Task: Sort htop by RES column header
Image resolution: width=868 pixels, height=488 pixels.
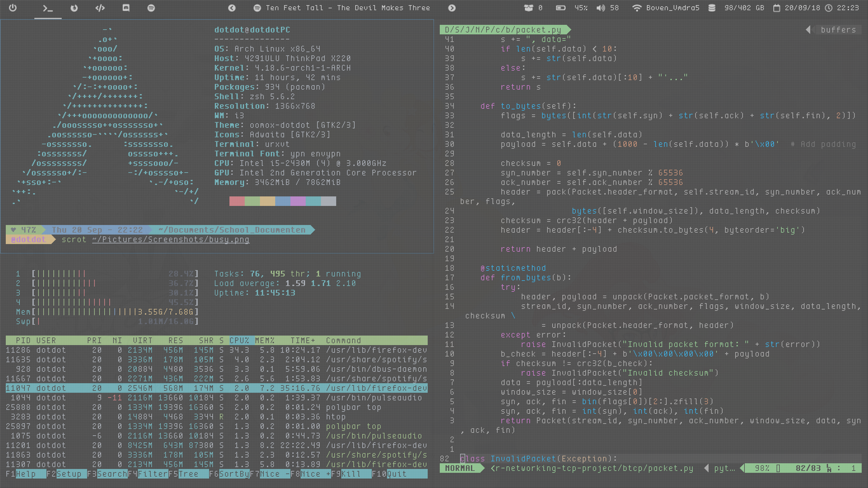Action: click(x=176, y=340)
